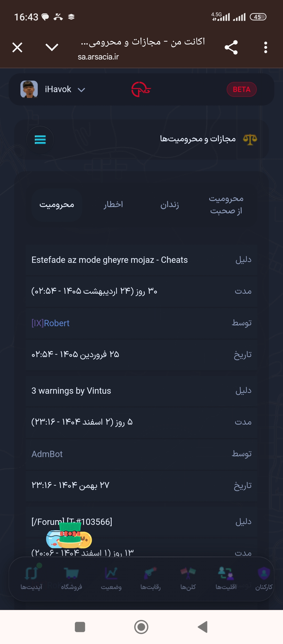Expand the iHavok account dropdown

81,90
